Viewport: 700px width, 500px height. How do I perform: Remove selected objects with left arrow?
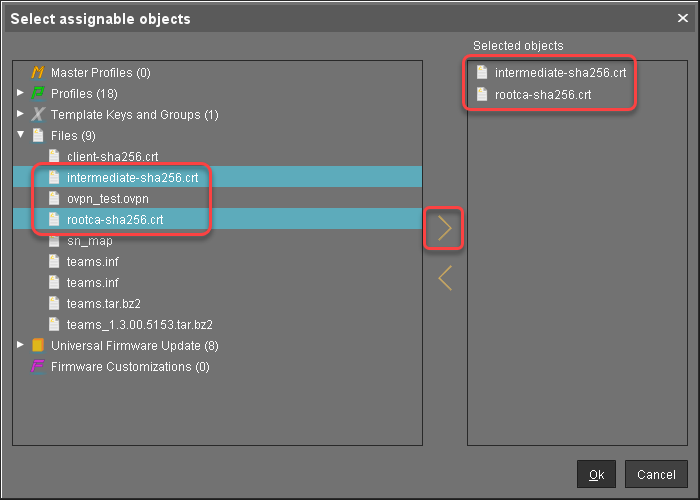coord(445,278)
